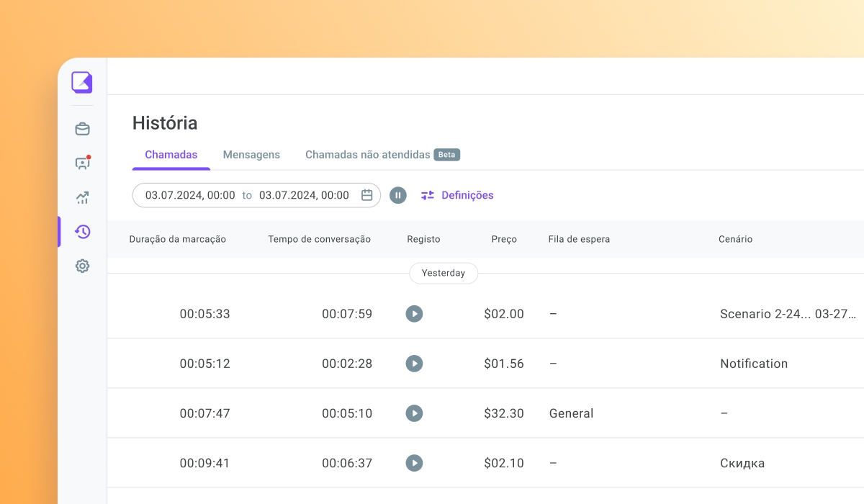
Task: Open the analytics chart icon in sidebar
Action: (82, 197)
